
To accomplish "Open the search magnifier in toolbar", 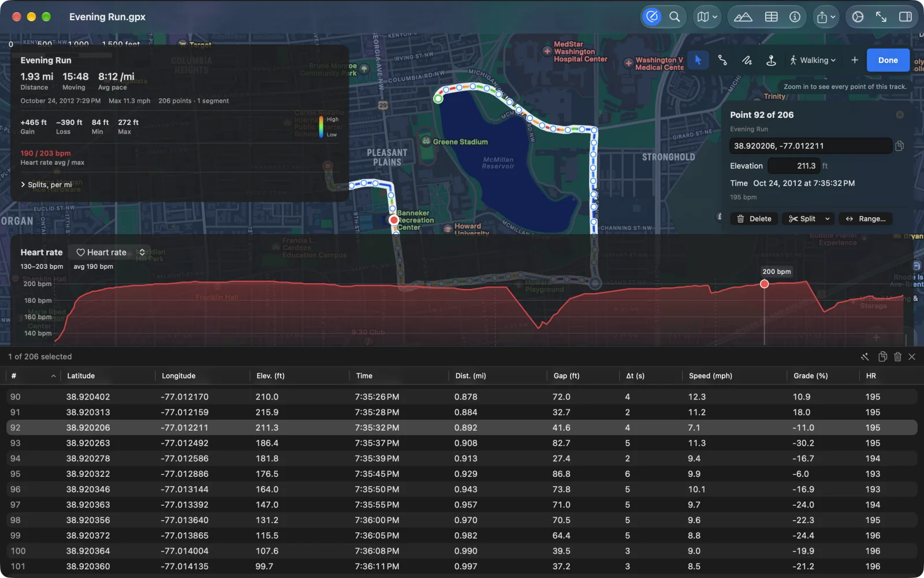I will tap(674, 17).
